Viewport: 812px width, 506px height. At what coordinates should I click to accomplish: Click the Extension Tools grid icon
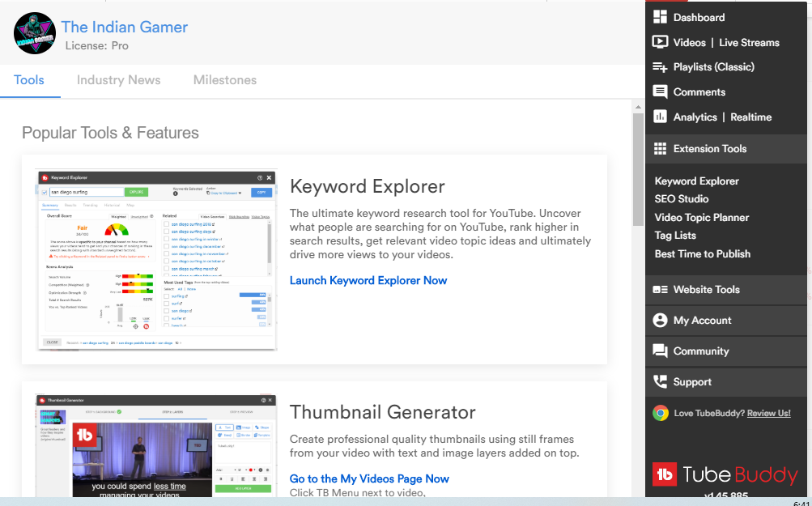660,149
